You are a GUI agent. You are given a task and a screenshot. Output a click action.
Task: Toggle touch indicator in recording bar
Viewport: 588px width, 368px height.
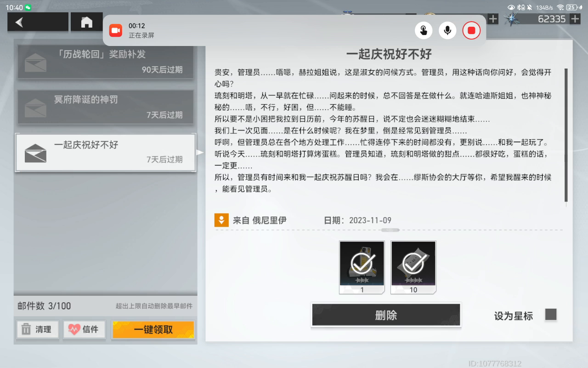[x=423, y=31]
